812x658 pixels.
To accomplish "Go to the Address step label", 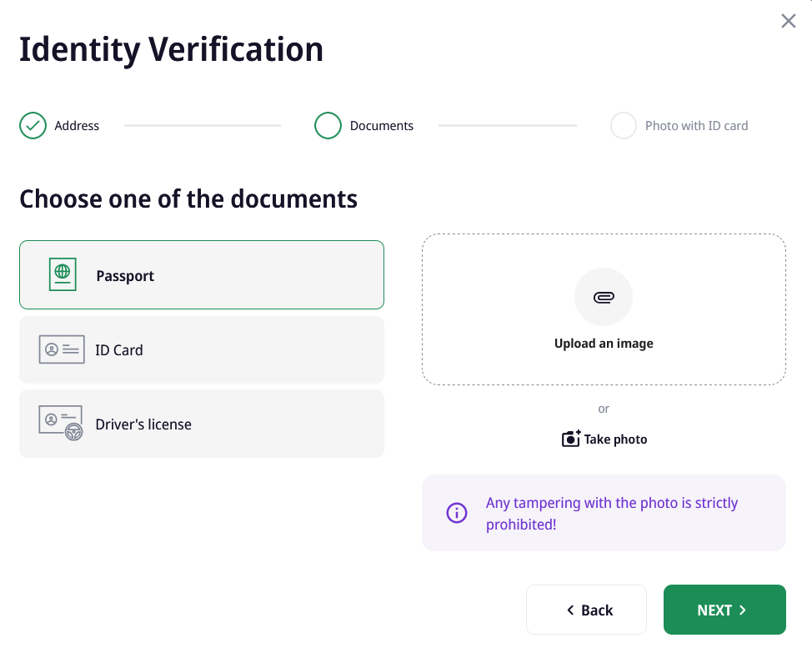I will coord(77,126).
